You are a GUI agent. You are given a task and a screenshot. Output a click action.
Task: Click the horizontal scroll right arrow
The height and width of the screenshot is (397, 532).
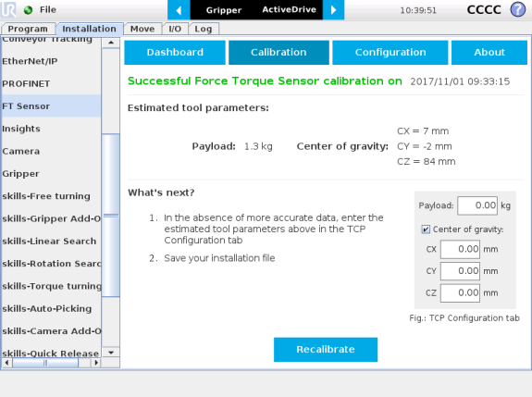point(96,363)
